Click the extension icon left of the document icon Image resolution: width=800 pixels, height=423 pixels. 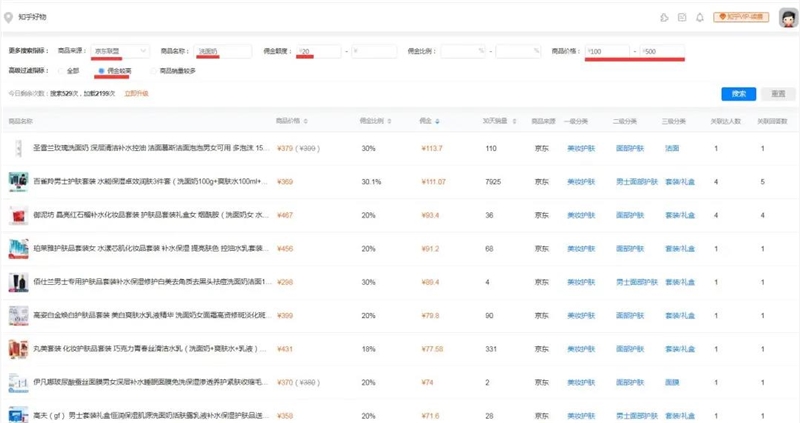pos(664,17)
